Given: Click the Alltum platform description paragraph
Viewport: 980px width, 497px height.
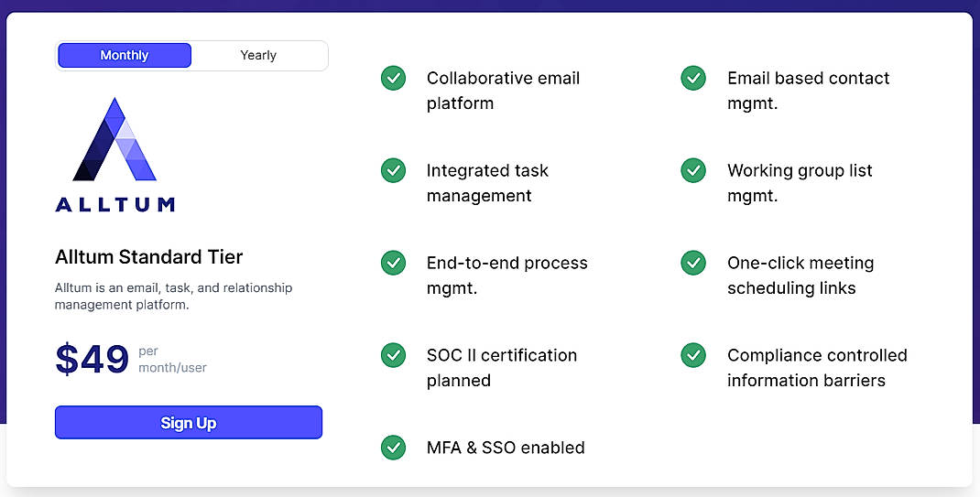Looking at the screenshot, I should click(174, 297).
